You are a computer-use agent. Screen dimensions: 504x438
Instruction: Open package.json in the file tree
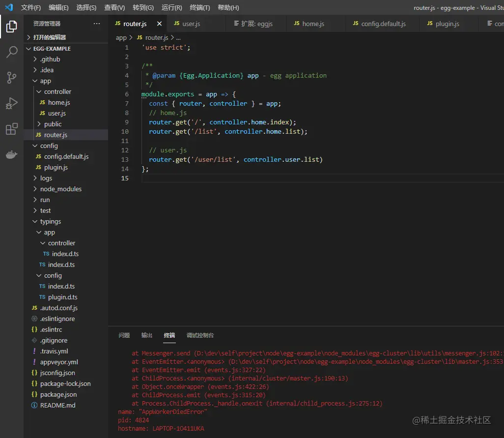click(x=58, y=394)
